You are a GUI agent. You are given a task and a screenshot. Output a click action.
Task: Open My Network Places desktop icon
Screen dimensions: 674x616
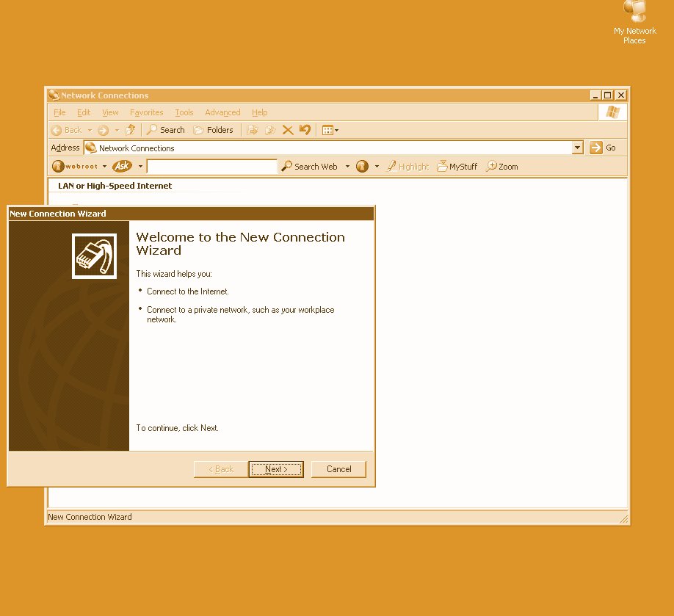coord(635,22)
